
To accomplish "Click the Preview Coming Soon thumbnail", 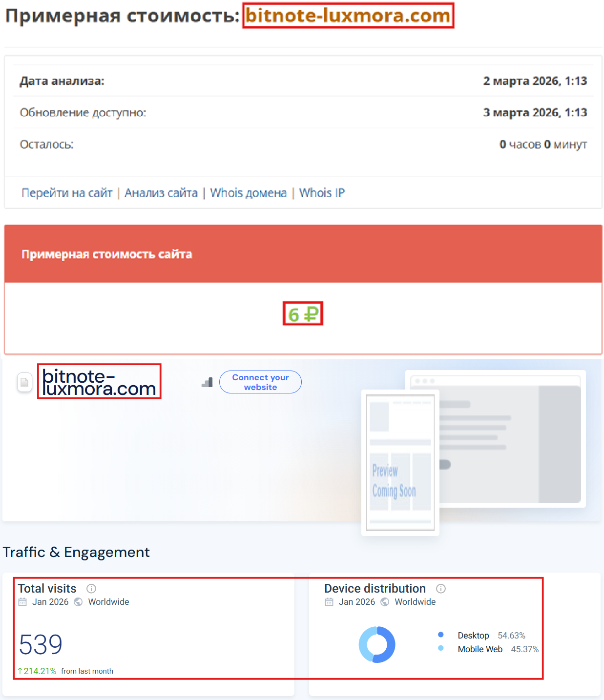I will [x=400, y=462].
